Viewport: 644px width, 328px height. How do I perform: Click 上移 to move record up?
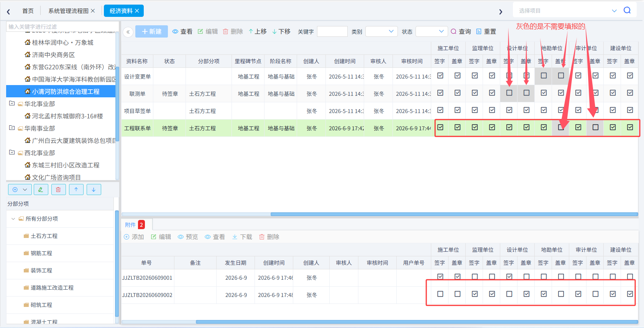coord(258,31)
